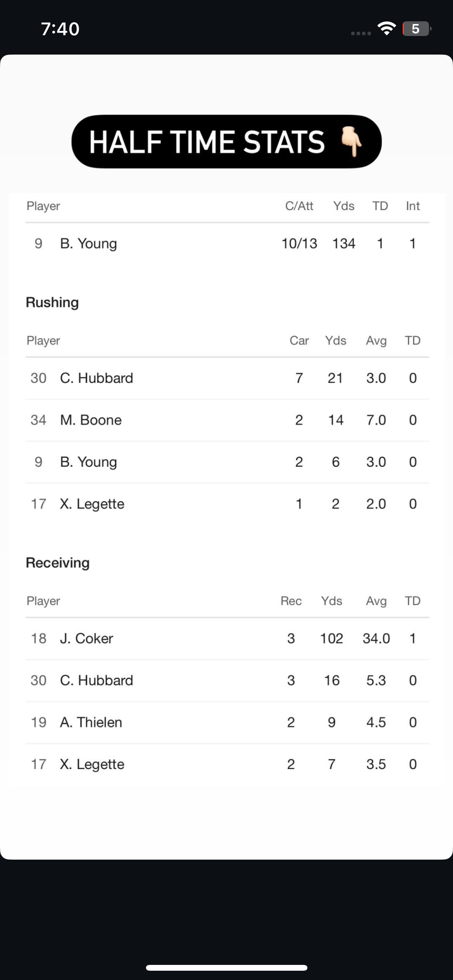453x980 pixels.
Task: Open B. Young rushing row
Action: pos(227,462)
